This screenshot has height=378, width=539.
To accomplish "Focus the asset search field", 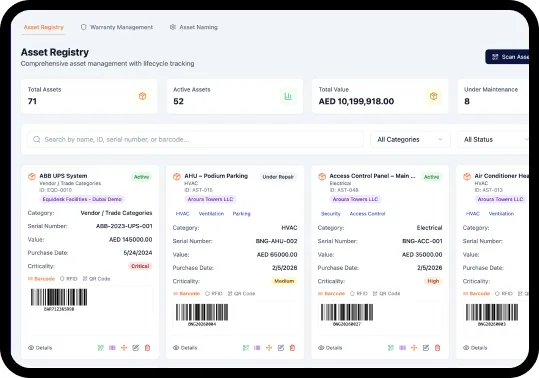I will point(195,140).
